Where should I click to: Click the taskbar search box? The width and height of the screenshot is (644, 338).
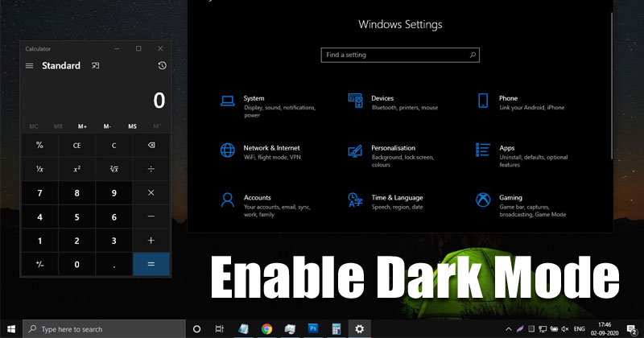(x=104, y=329)
